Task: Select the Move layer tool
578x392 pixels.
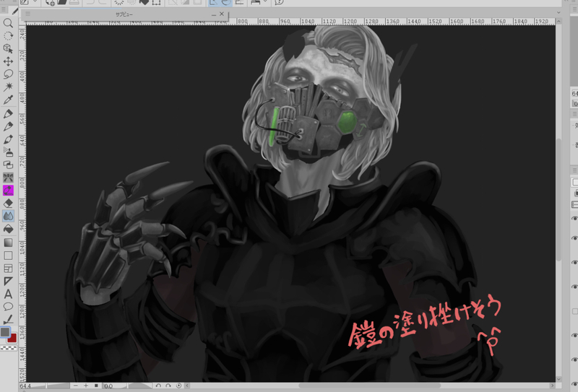Action: (x=8, y=61)
